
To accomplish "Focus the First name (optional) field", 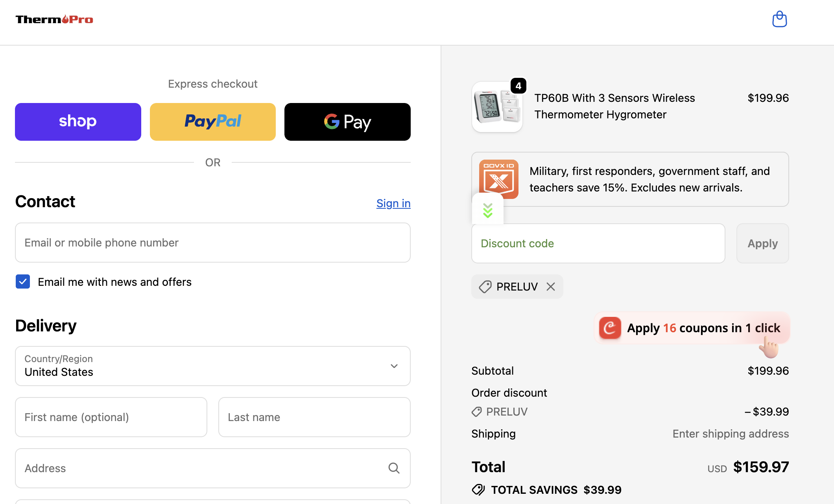I will (x=111, y=417).
